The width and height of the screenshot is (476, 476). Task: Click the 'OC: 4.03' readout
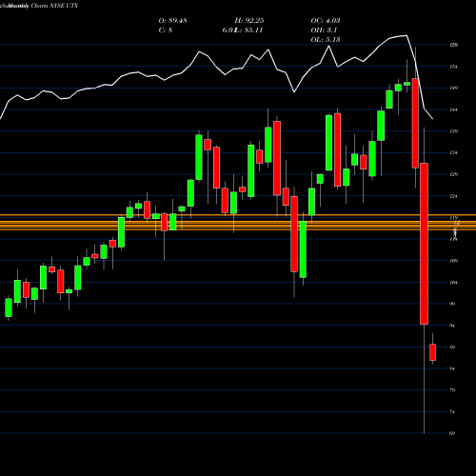(326, 21)
